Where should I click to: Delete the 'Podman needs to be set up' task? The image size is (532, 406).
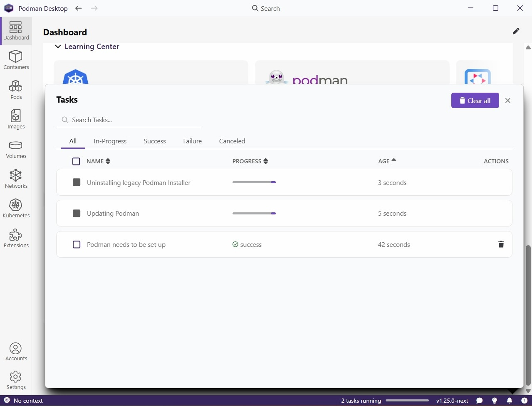click(501, 244)
